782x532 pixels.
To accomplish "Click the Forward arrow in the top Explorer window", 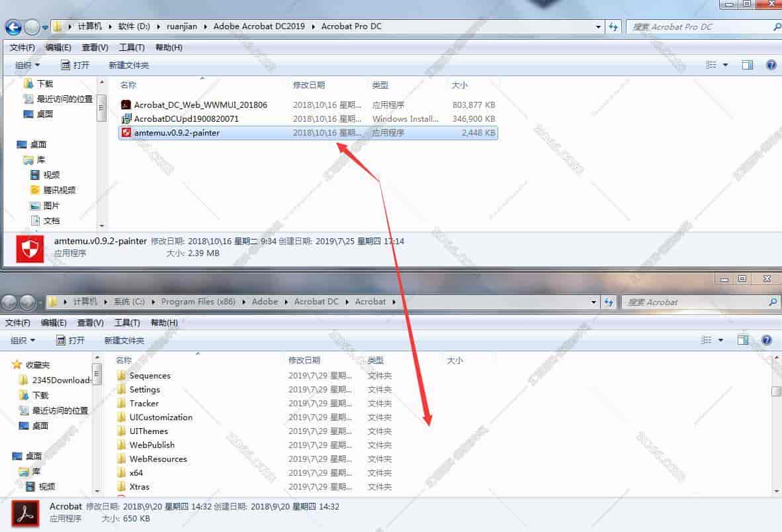I will (x=31, y=27).
